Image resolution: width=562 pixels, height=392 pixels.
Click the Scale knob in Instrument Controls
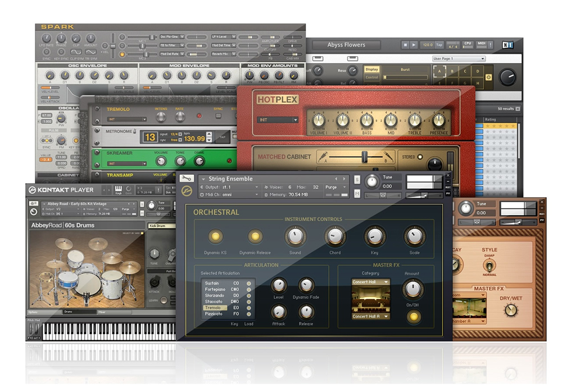coord(415,236)
